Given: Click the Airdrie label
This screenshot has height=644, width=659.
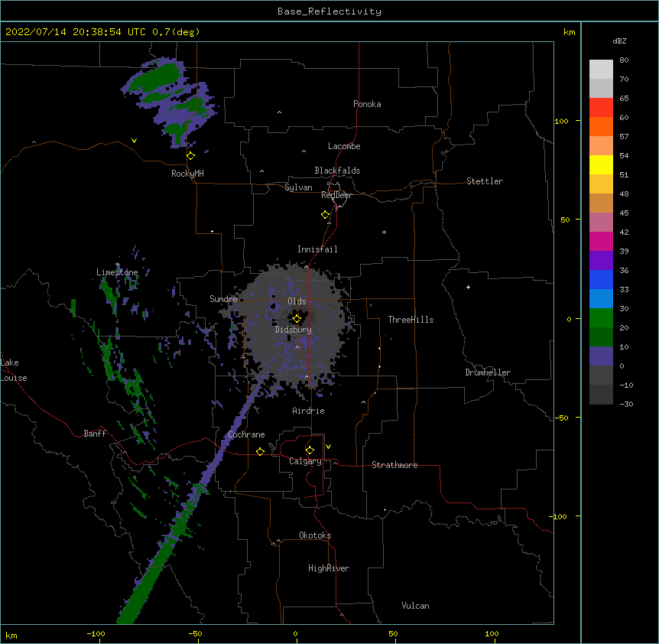Looking at the screenshot, I should point(309,411).
